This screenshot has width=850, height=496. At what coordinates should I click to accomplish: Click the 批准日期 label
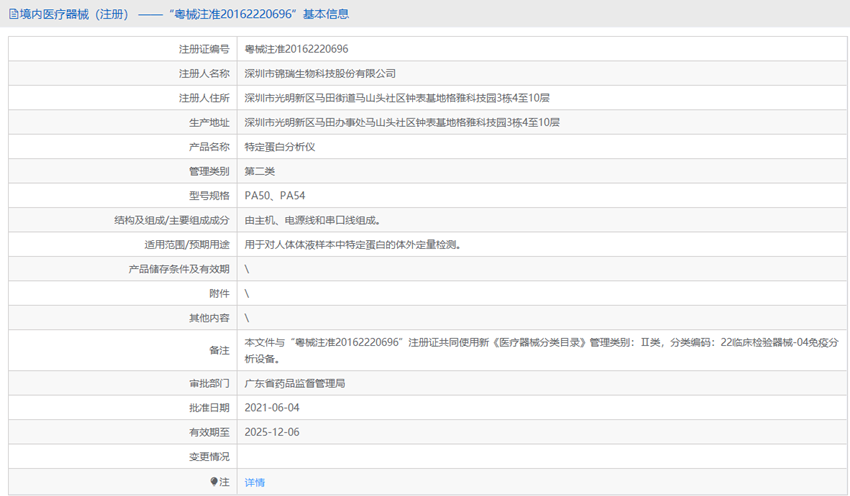[209, 408]
